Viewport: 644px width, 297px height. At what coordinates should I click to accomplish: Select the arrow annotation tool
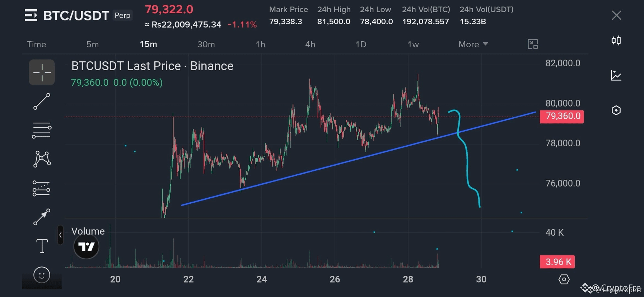[x=42, y=217]
